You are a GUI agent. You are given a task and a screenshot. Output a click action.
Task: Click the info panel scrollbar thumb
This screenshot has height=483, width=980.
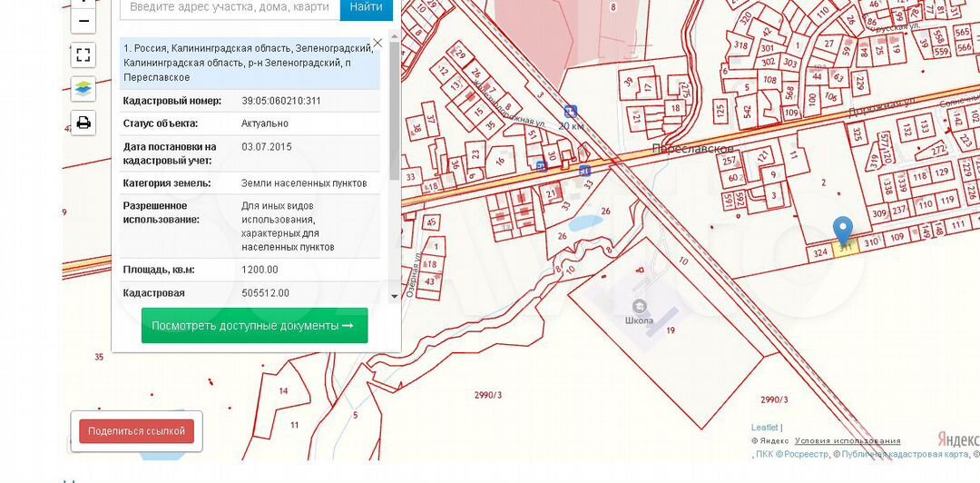(x=394, y=109)
